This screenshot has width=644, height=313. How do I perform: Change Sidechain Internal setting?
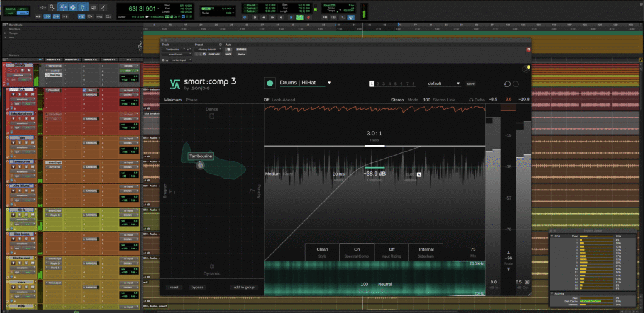pos(426,252)
